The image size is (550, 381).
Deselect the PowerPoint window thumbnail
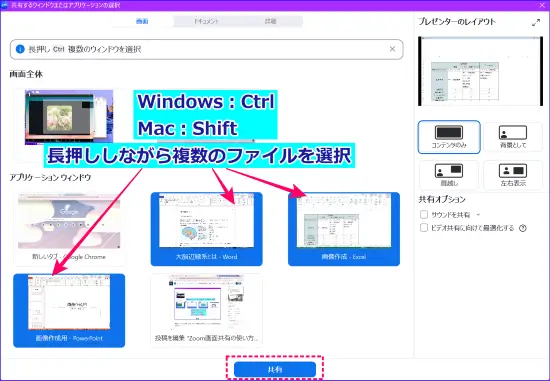(69, 310)
